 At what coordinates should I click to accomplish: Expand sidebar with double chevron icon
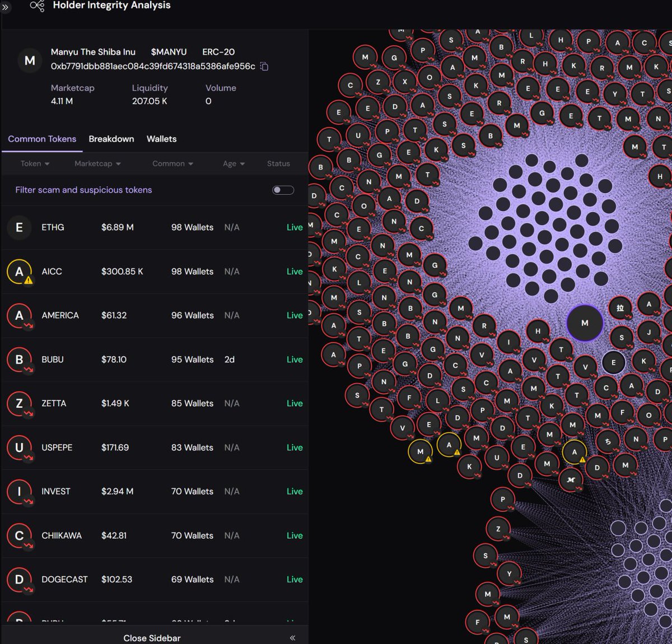pos(6,8)
